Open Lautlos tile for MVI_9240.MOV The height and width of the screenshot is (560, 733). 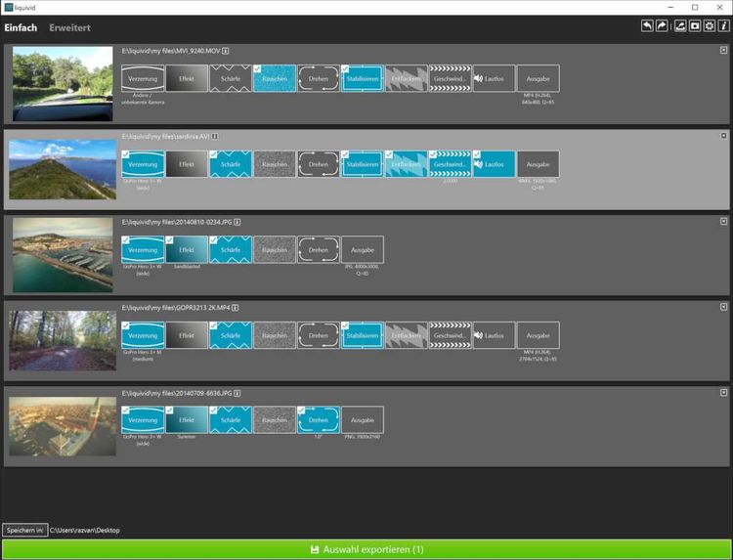(x=495, y=78)
